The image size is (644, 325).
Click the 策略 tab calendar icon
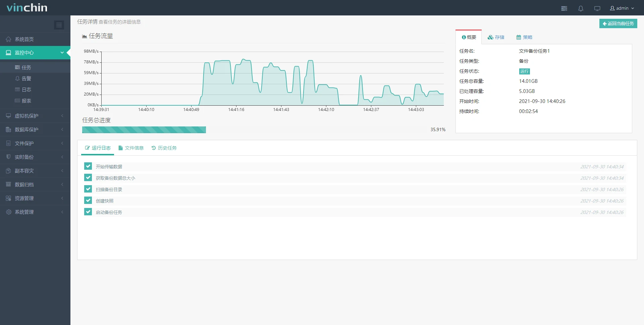tap(519, 37)
